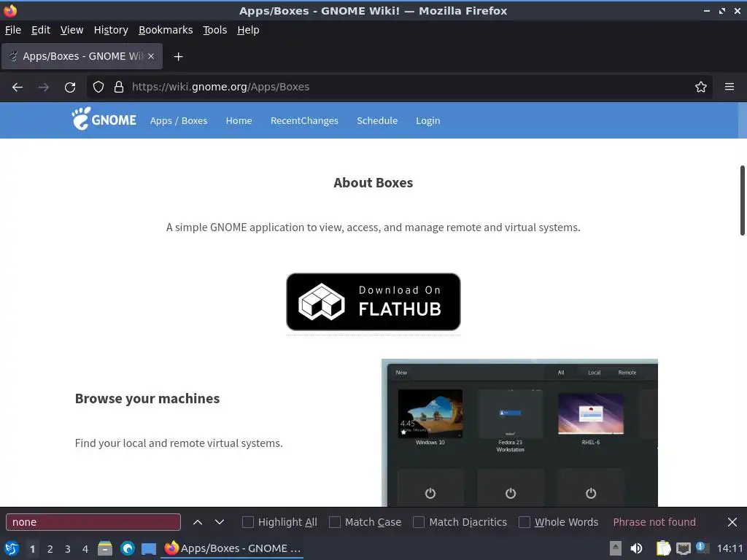Show the desktop from the taskbar icon
This screenshot has width=747, height=560.
[149, 549]
